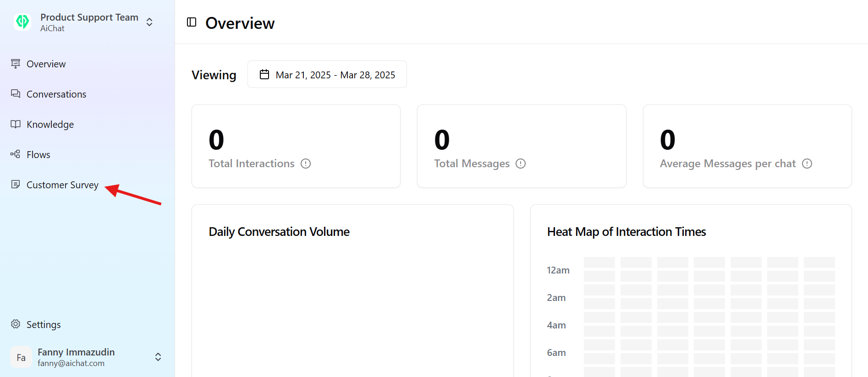This screenshot has width=868, height=377.
Task: Expand the Product Support Team switcher
Action: [x=149, y=22]
